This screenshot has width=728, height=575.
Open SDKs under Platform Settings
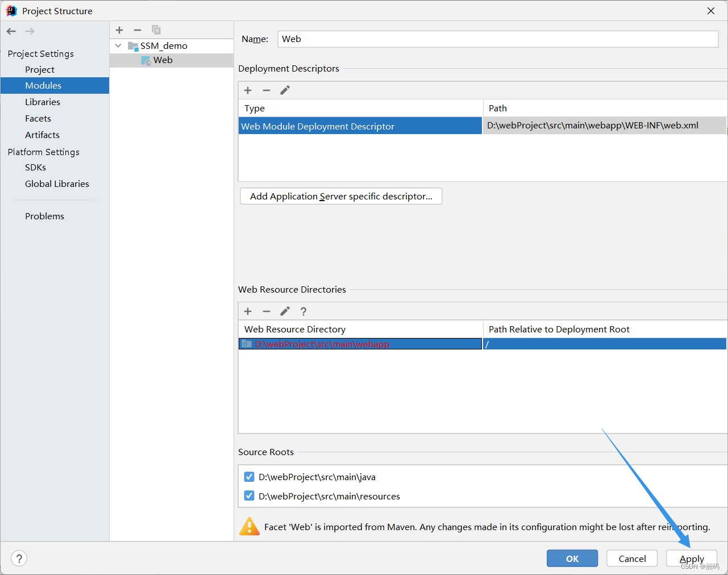[35, 167]
